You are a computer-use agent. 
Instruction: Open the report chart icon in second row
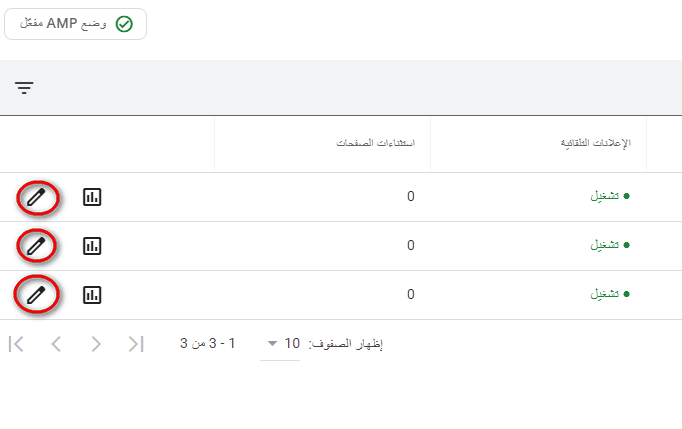pyautogui.click(x=92, y=245)
